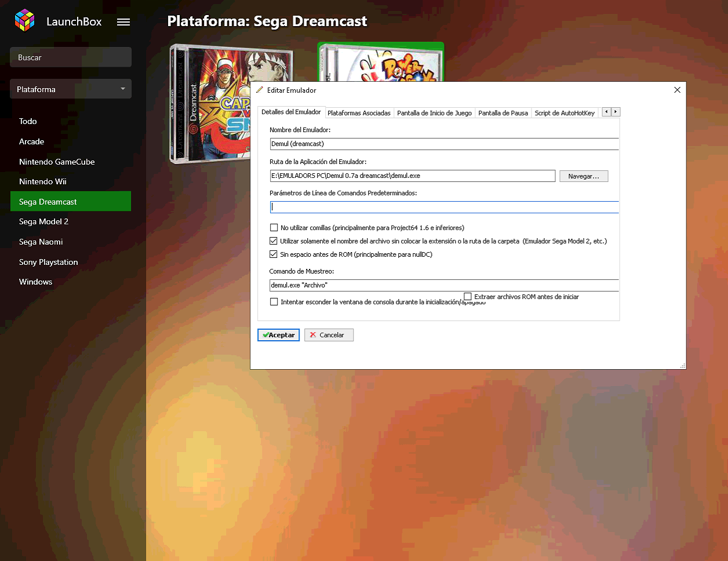
Task: Enable No utilizar comillas checkbox
Action: [x=274, y=228]
